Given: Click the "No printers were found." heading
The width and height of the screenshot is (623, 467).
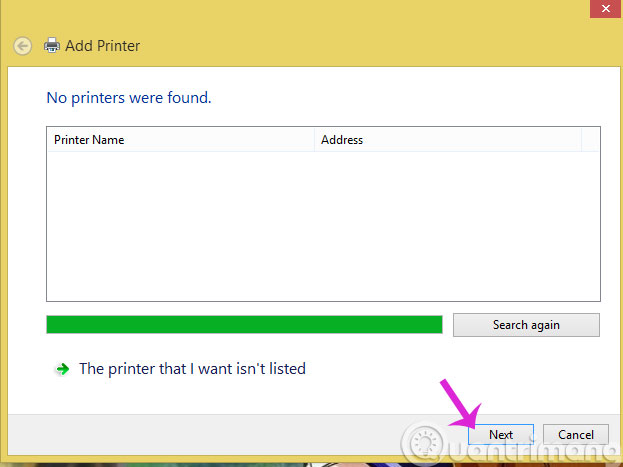Looking at the screenshot, I should tap(129, 98).
